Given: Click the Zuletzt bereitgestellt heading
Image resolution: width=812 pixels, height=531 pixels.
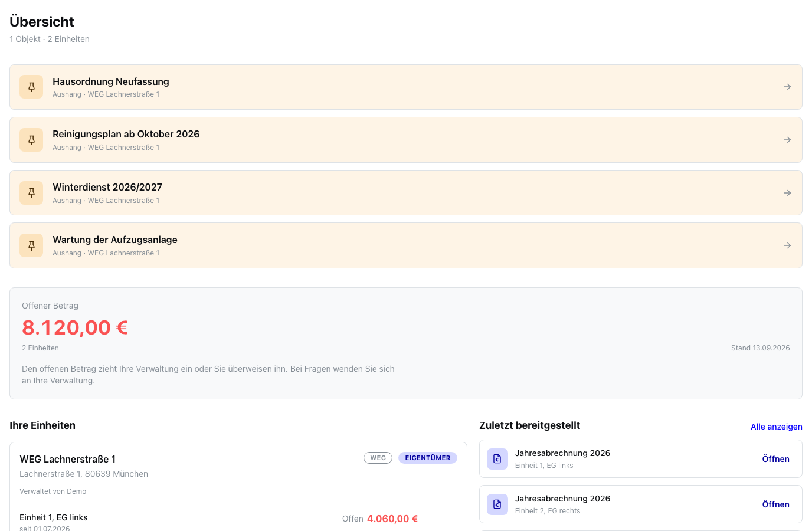Looking at the screenshot, I should 529,425.
